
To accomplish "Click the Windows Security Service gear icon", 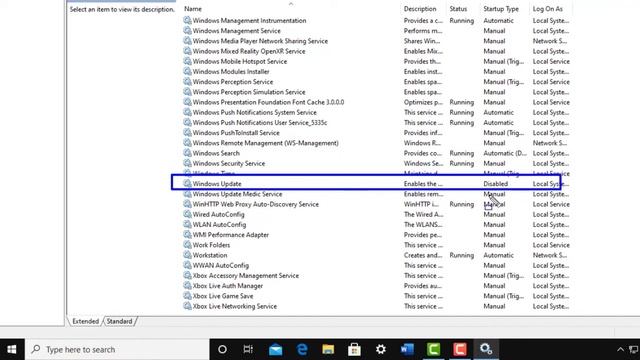I will 187,163.
